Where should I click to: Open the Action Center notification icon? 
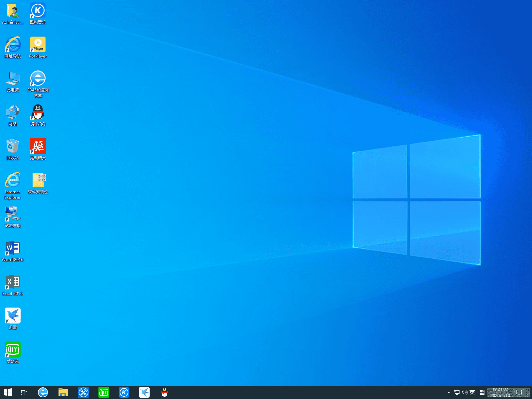coord(520,392)
